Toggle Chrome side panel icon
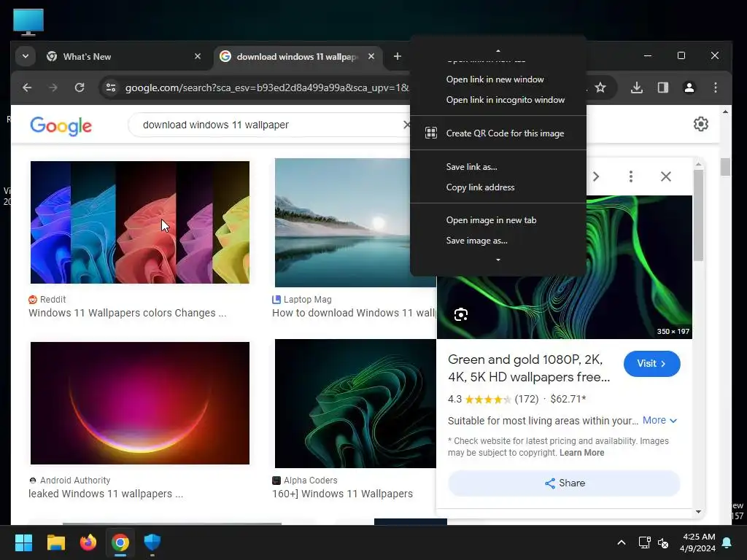This screenshot has width=747, height=560. (x=662, y=87)
